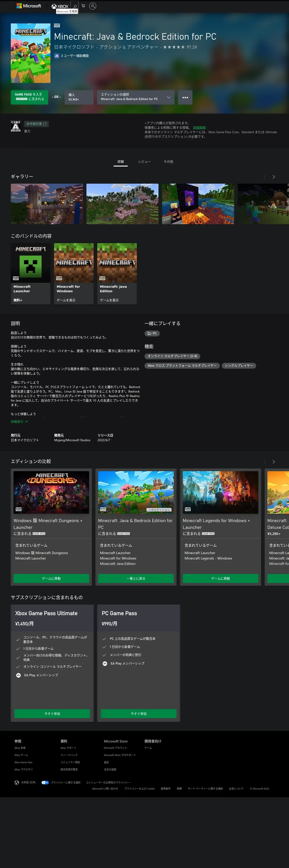The width and height of the screenshot is (289, 868).
Task: Click the オンライン マルチプレイヤー (2-8) tag
Action: pyautogui.click(x=172, y=356)
